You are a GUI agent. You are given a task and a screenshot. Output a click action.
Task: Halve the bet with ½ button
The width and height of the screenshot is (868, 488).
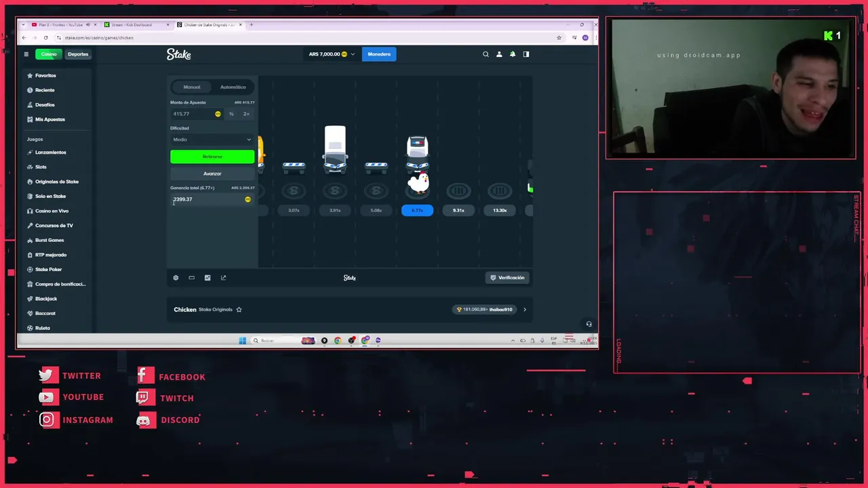(231, 114)
